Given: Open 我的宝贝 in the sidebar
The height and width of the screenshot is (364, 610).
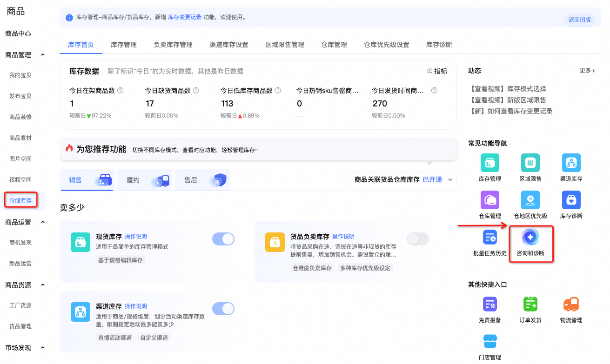Looking at the screenshot, I should coord(20,75).
